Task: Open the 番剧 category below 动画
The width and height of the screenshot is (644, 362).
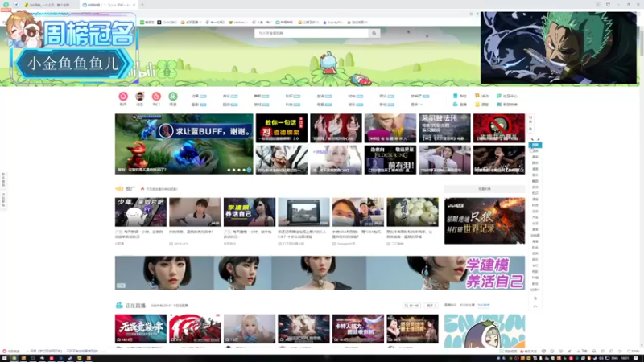Action: (x=199, y=105)
